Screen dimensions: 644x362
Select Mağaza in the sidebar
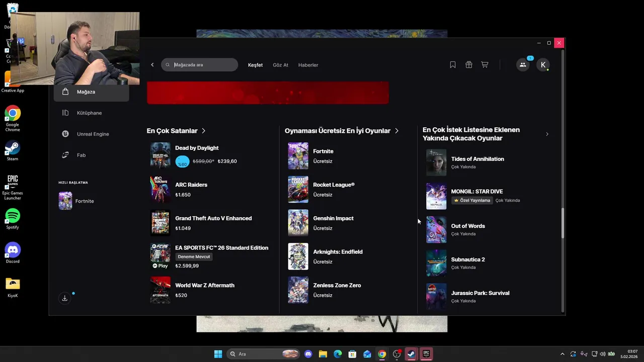coord(92,92)
